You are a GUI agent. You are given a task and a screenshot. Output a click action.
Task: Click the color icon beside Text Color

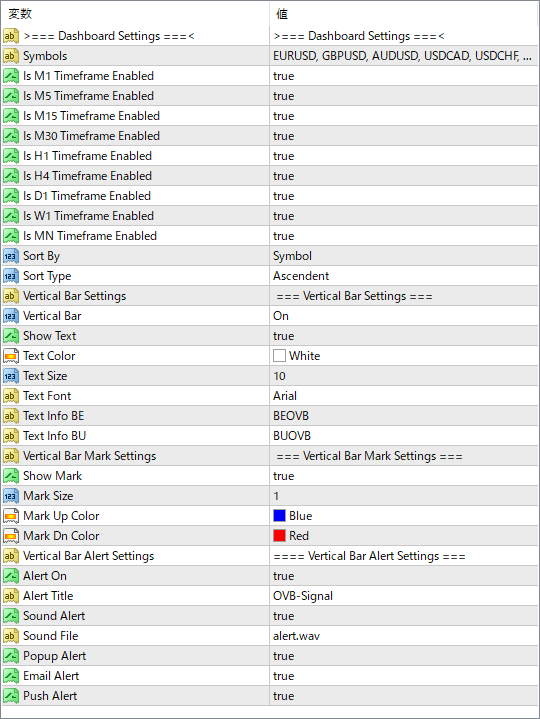(11, 356)
